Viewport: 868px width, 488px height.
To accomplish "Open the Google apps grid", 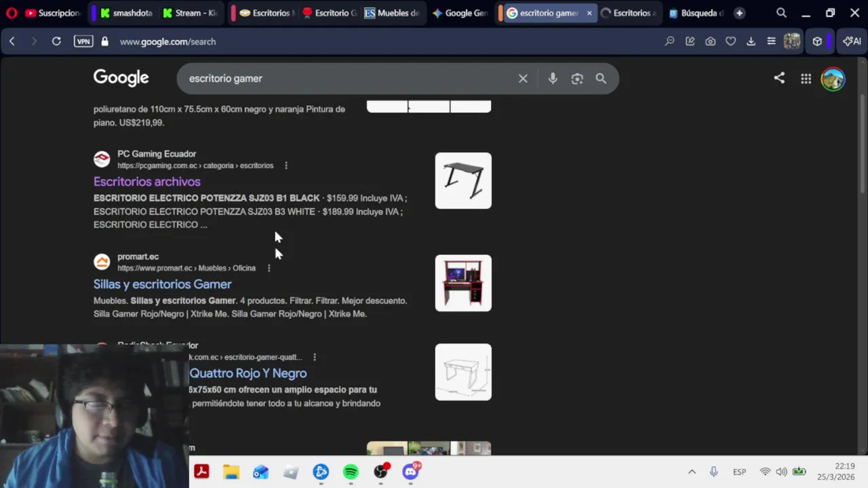I will [806, 79].
